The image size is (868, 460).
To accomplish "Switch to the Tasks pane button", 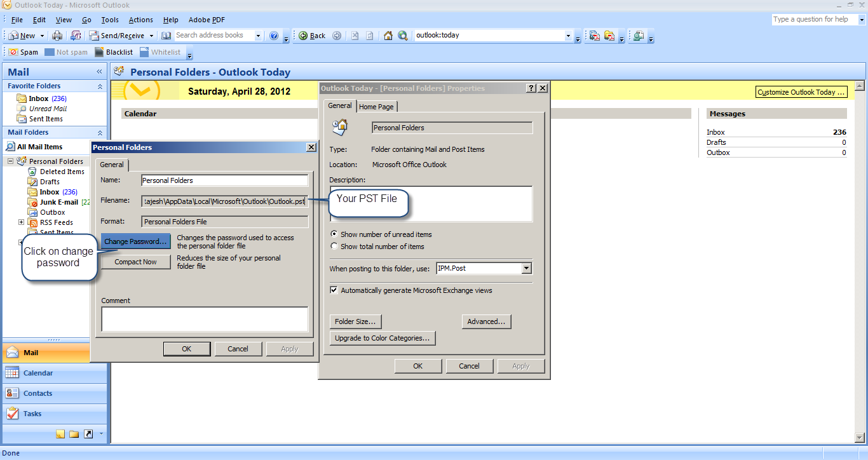I will 55,414.
